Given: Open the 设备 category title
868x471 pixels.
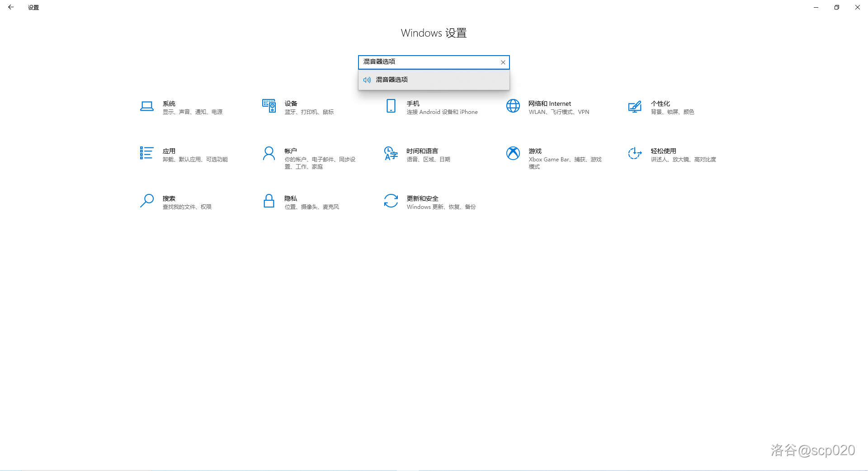Looking at the screenshot, I should (291, 104).
